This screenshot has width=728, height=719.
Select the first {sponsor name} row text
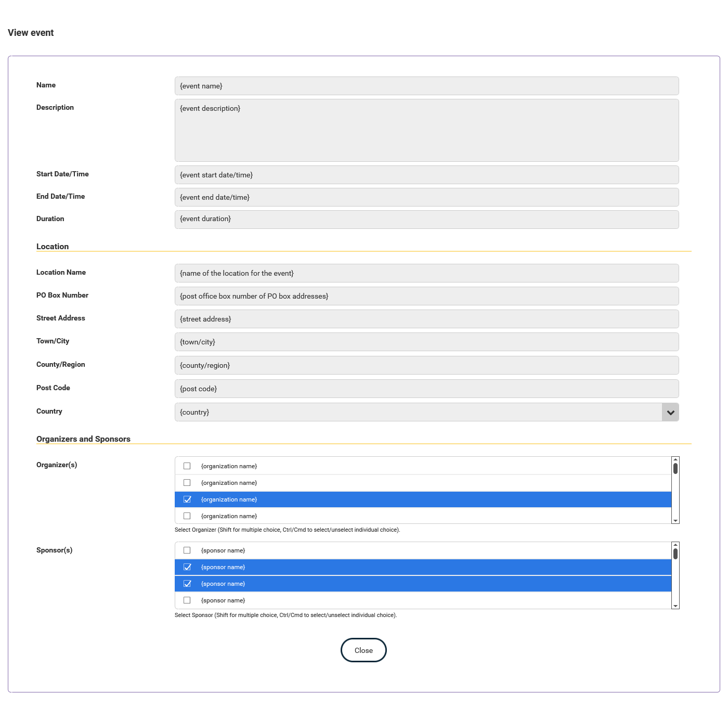tap(223, 550)
